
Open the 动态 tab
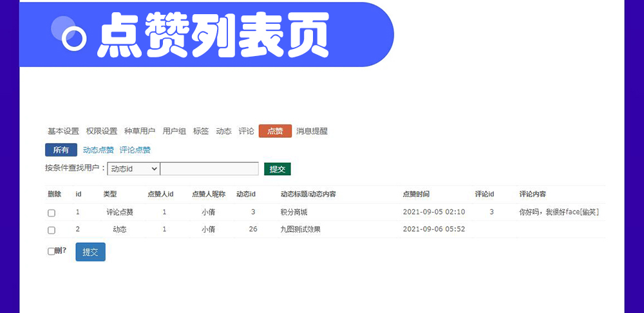coord(223,131)
